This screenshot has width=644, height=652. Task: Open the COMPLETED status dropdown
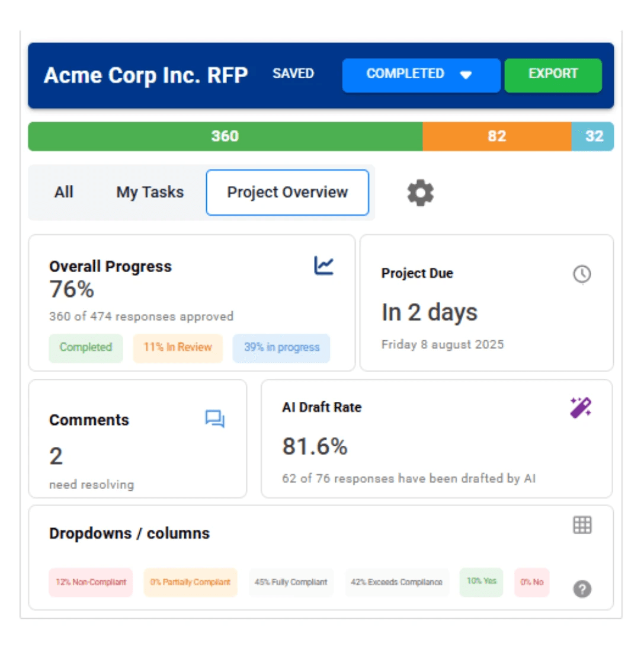point(421,75)
